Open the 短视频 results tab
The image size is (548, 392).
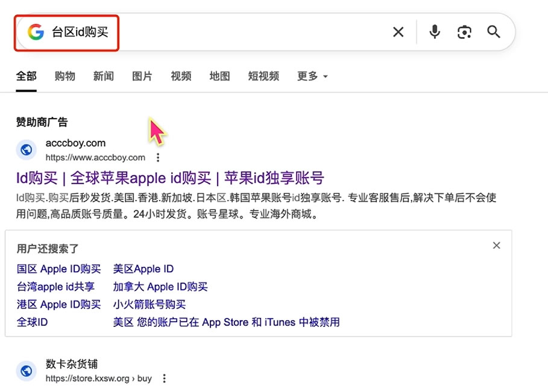tap(263, 76)
